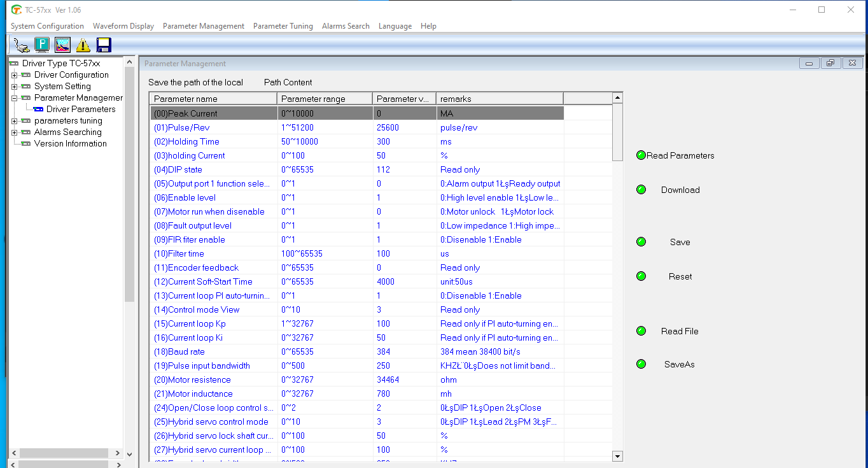Image resolution: width=868 pixels, height=468 pixels.
Task: Select Version Information in the tree
Action: click(71, 143)
